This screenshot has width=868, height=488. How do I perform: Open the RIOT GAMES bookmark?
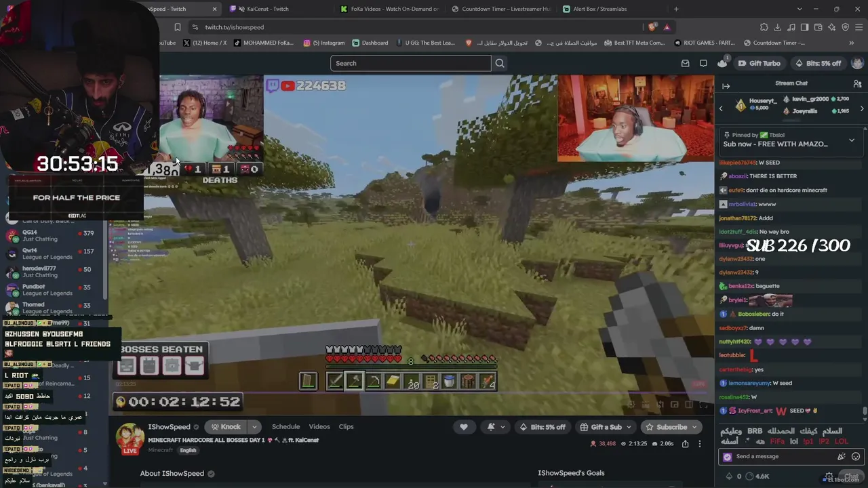(704, 43)
